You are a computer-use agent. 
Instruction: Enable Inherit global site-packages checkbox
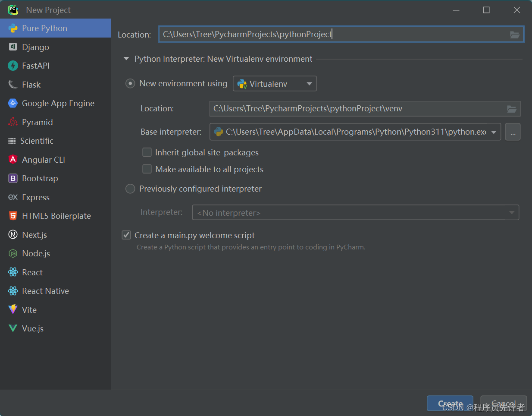(x=147, y=152)
